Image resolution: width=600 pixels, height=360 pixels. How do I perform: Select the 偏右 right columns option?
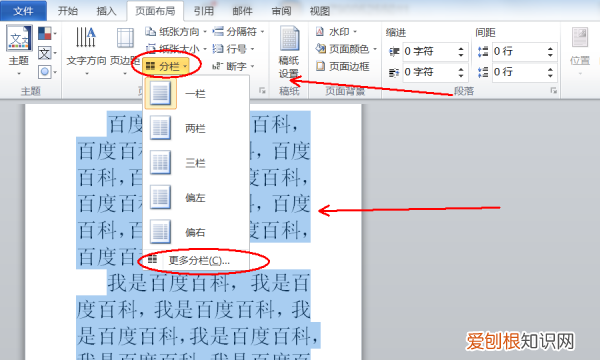click(197, 232)
